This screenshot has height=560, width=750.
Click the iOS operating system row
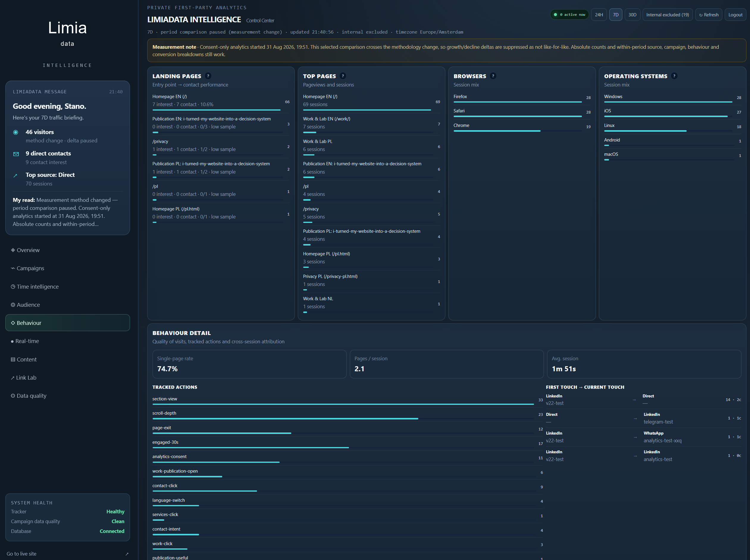tap(672, 112)
